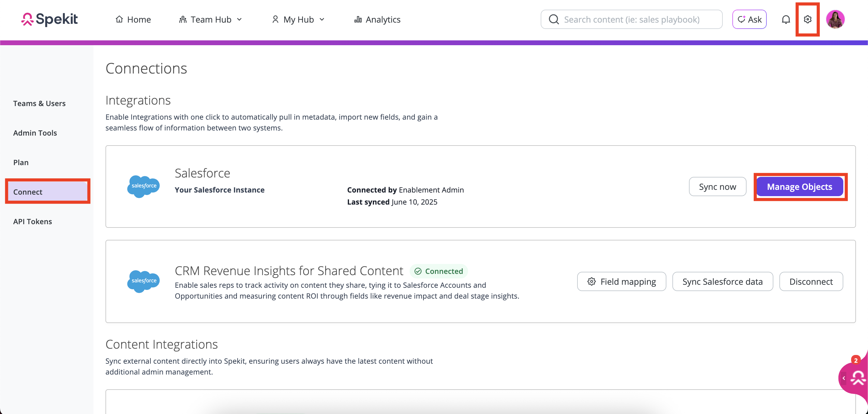
Task: Click the Manage Objects button
Action: pos(799,187)
